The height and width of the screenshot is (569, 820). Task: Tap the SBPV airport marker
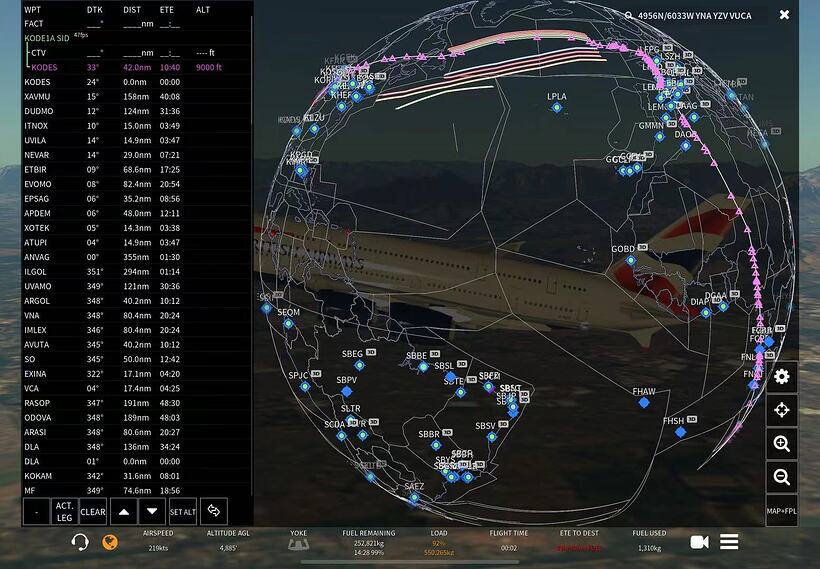346,391
